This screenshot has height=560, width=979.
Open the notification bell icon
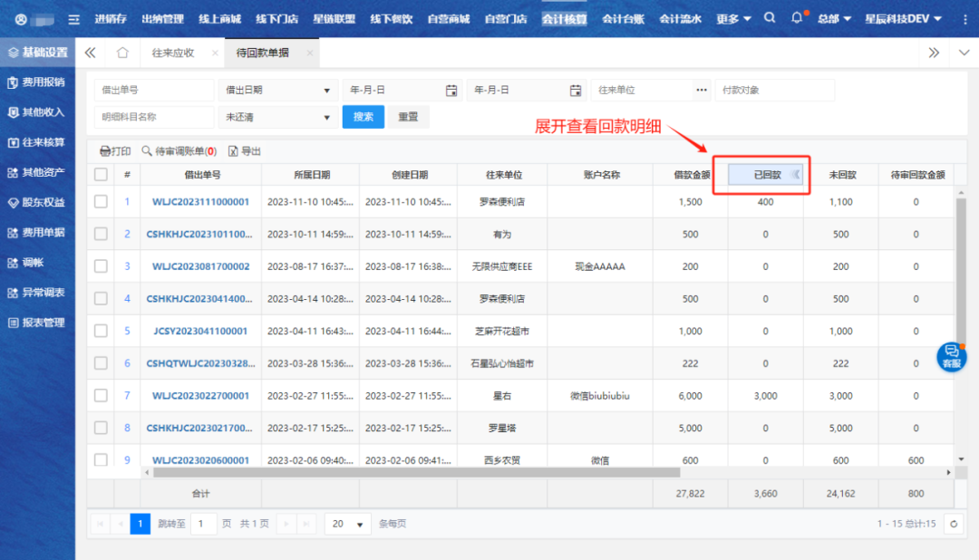pos(797,18)
